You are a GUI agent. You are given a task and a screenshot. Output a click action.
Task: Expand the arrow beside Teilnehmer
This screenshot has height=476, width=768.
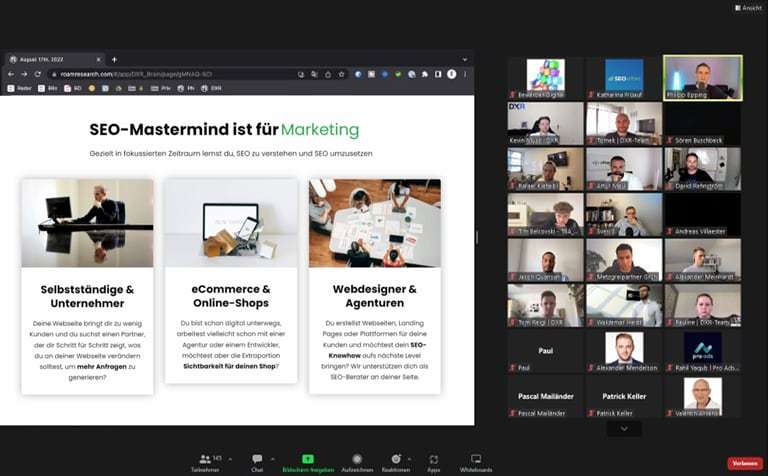pos(230,459)
